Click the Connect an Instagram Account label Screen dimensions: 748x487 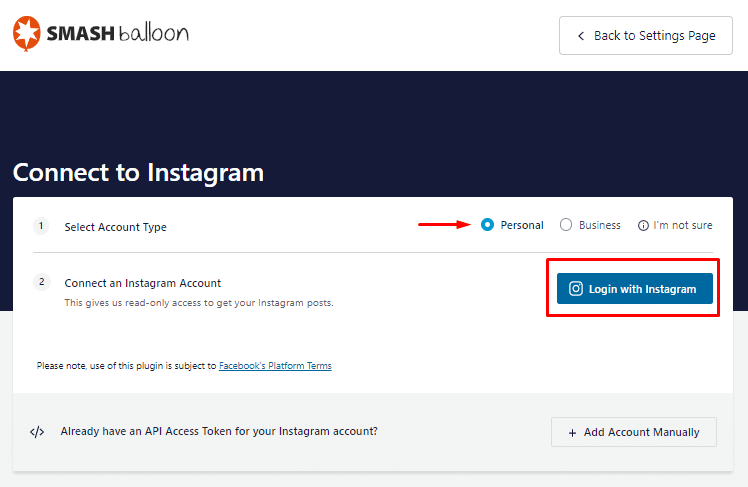point(143,283)
